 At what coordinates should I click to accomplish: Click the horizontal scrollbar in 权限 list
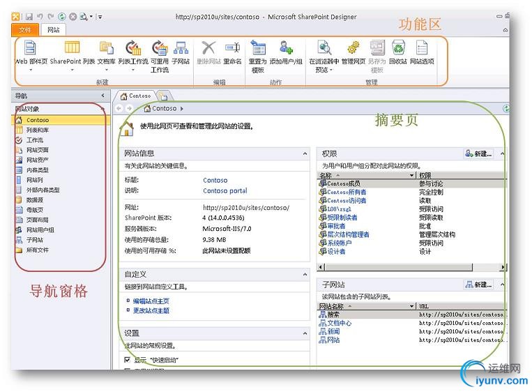tap(399, 267)
